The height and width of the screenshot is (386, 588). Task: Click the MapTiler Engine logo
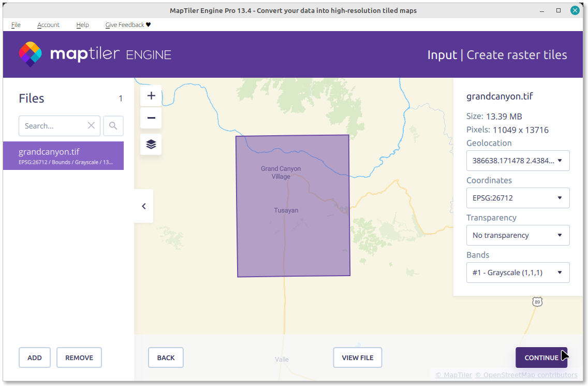click(x=95, y=54)
